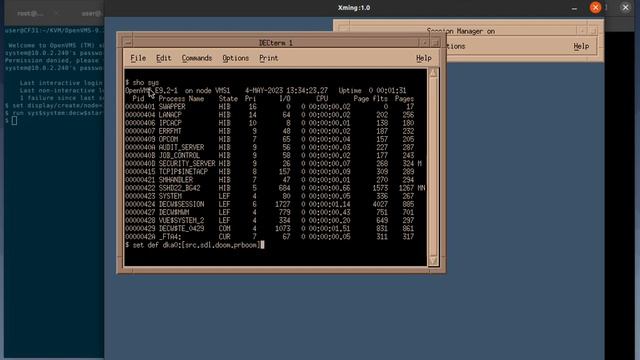Click 'Welcome to OpenVMS' line in background terminal
The width and height of the screenshot is (640, 360).
pos(56,45)
